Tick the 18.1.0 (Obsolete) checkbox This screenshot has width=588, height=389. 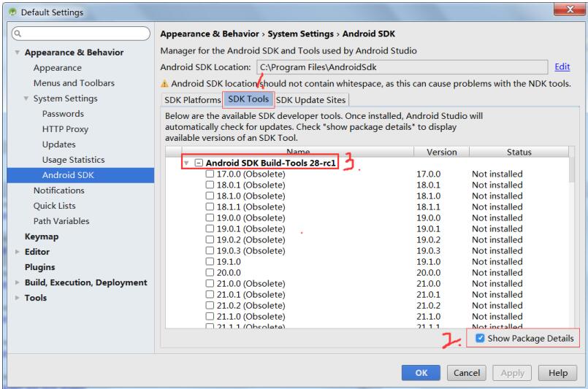point(210,196)
